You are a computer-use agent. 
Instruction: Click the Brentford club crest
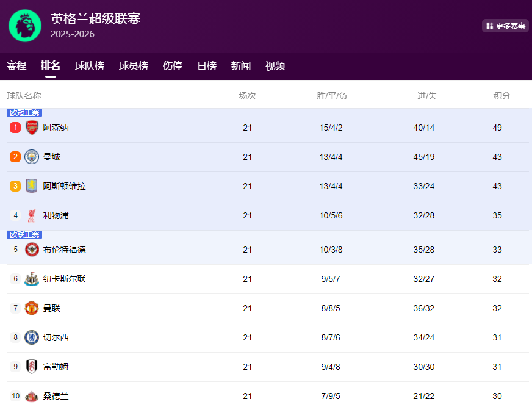pos(32,250)
